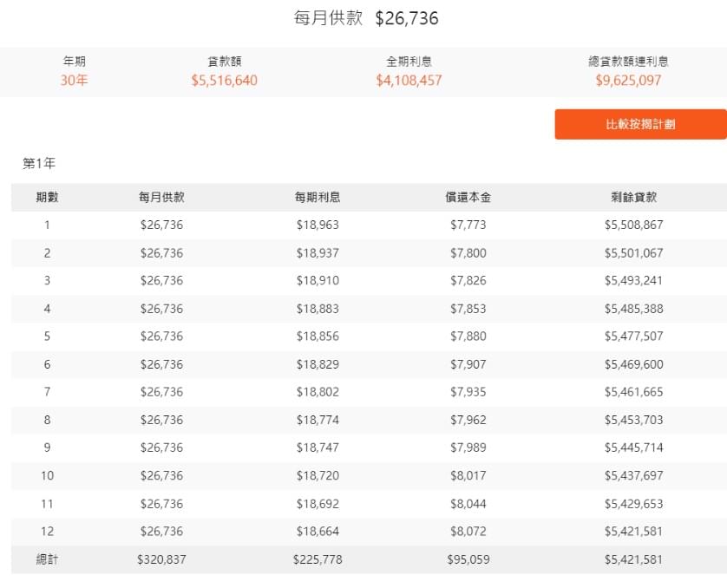Image resolution: width=727 pixels, height=588 pixels.
Task: Click interest $18,802 in period 7
Action: 318,392
